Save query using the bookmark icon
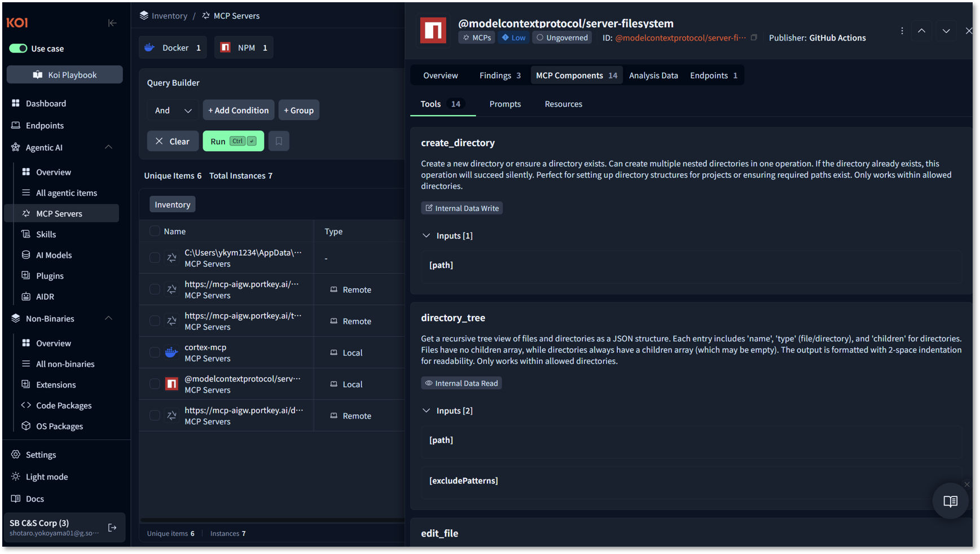Viewport: 980px width, 554px height. (x=279, y=141)
